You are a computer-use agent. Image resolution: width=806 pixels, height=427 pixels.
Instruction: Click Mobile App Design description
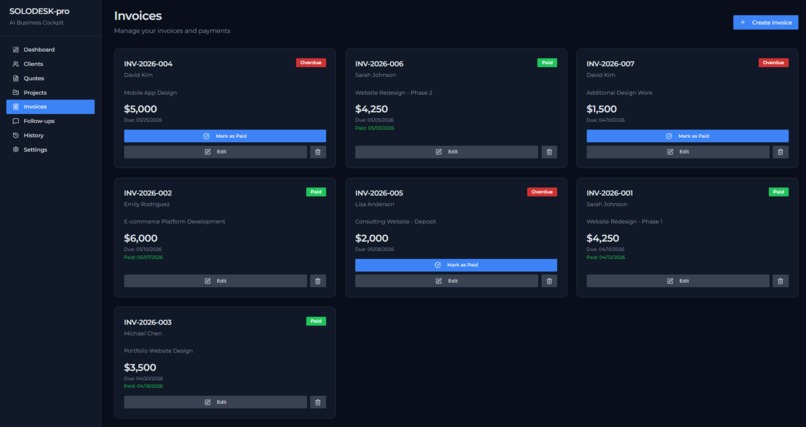[x=150, y=93]
